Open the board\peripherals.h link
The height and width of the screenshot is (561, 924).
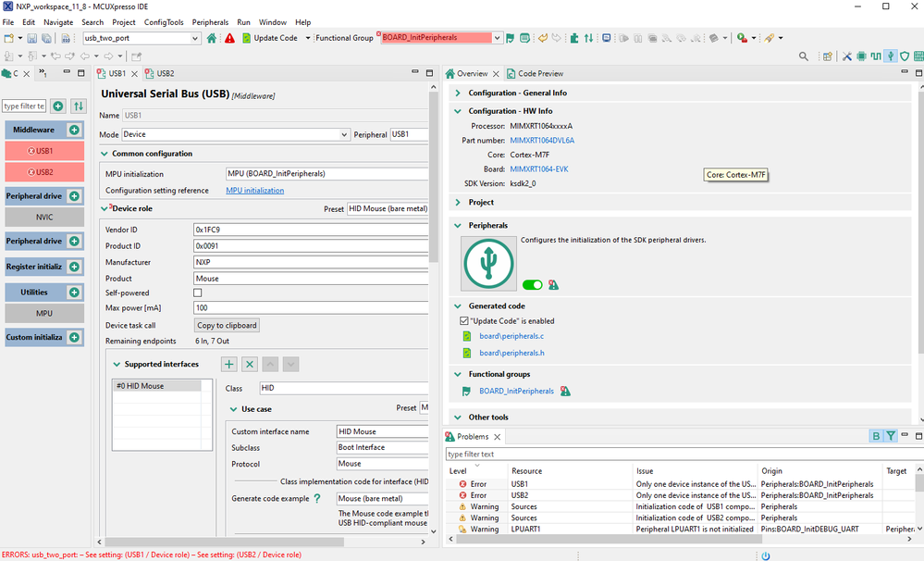pyautogui.click(x=511, y=353)
